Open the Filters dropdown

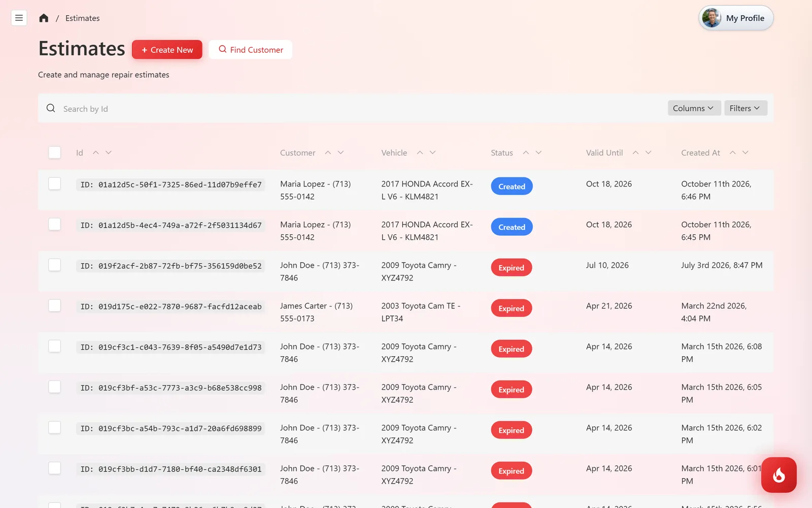coord(746,108)
